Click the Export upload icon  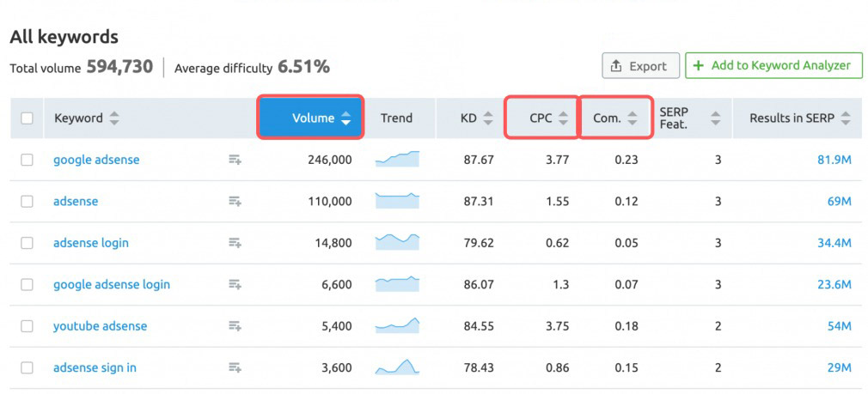coord(616,66)
